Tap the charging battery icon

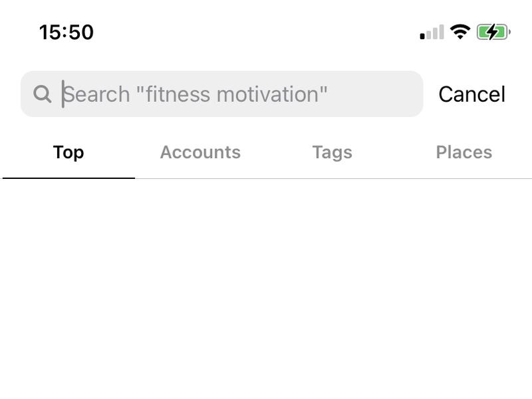tap(493, 32)
